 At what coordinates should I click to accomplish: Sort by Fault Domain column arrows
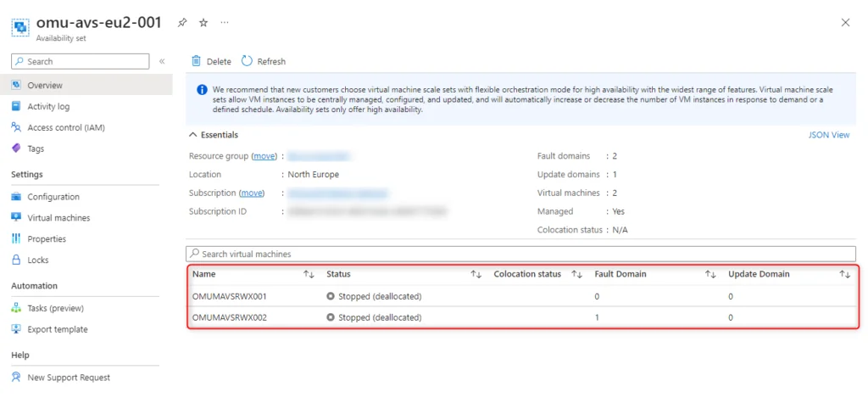[710, 274]
